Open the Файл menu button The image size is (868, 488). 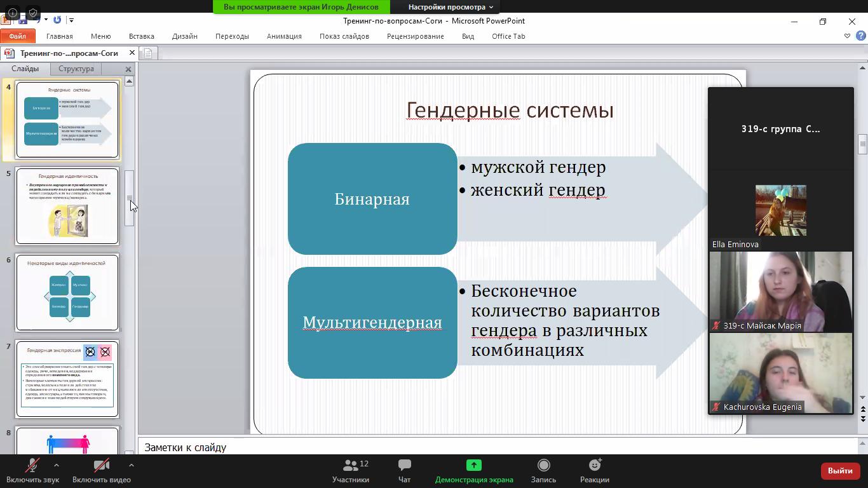click(17, 36)
